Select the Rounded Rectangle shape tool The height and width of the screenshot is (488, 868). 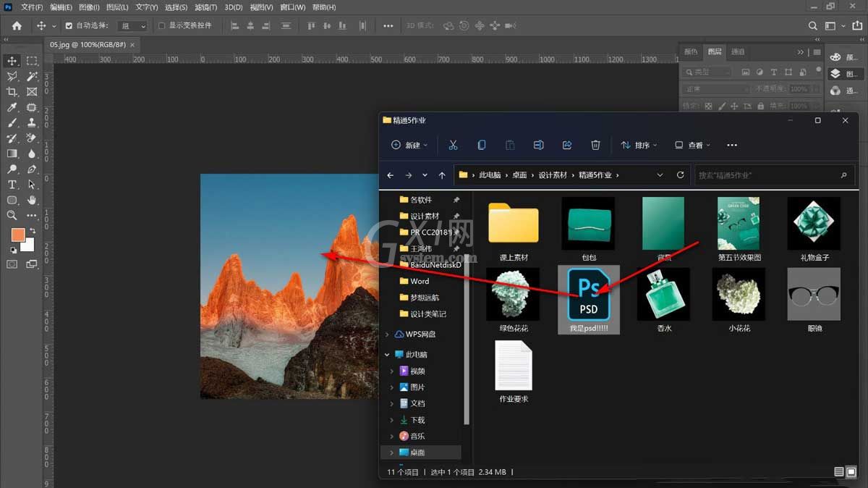pyautogui.click(x=12, y=200)
